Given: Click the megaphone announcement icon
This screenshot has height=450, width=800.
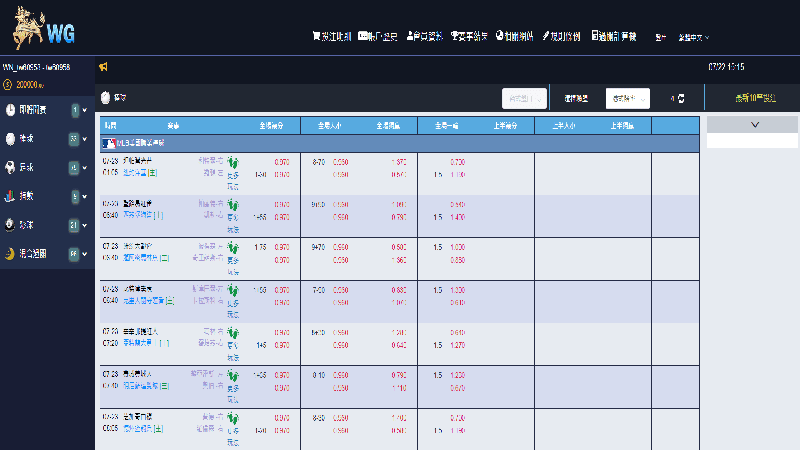Looking at the screenshot, I should 103,67.
